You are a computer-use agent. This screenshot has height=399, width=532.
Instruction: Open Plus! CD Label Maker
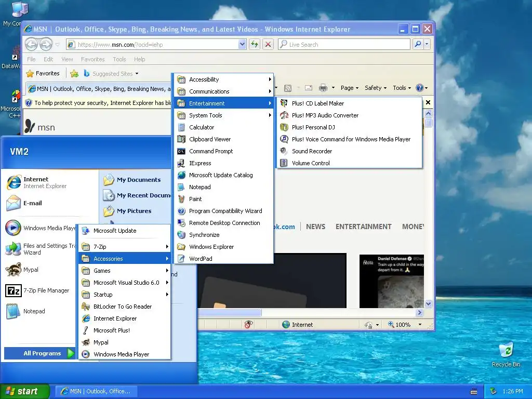pyautogui.click(x=350, y=103)
